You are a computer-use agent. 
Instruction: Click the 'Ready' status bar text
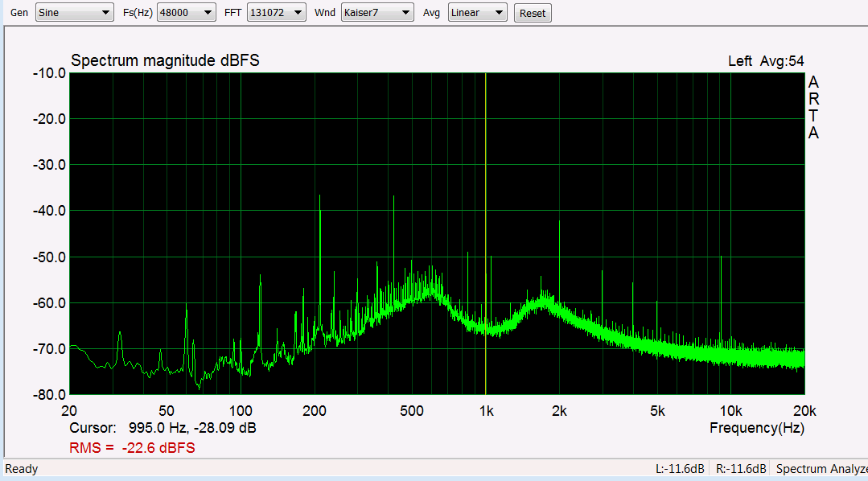(x=22, y=469)
